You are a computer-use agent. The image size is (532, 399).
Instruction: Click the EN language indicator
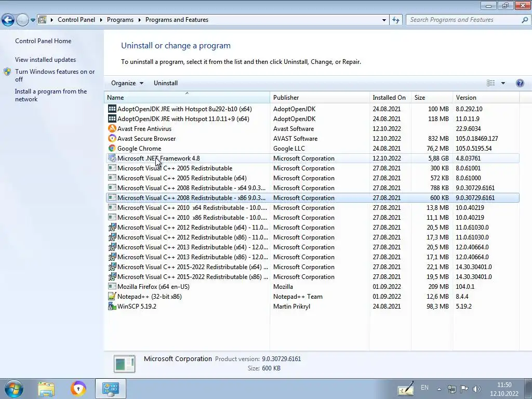pyautogui.click(x=424, y=388)
